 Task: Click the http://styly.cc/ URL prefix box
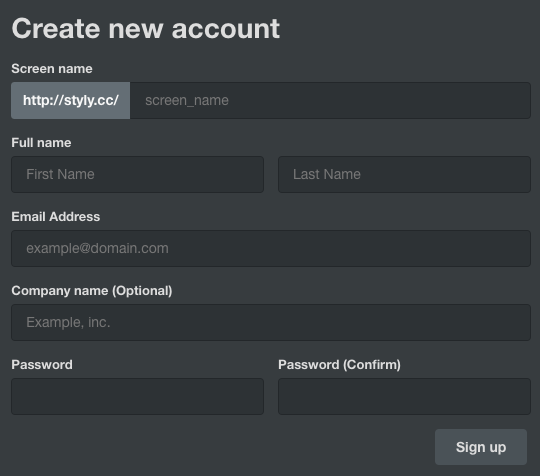[71, 100]
